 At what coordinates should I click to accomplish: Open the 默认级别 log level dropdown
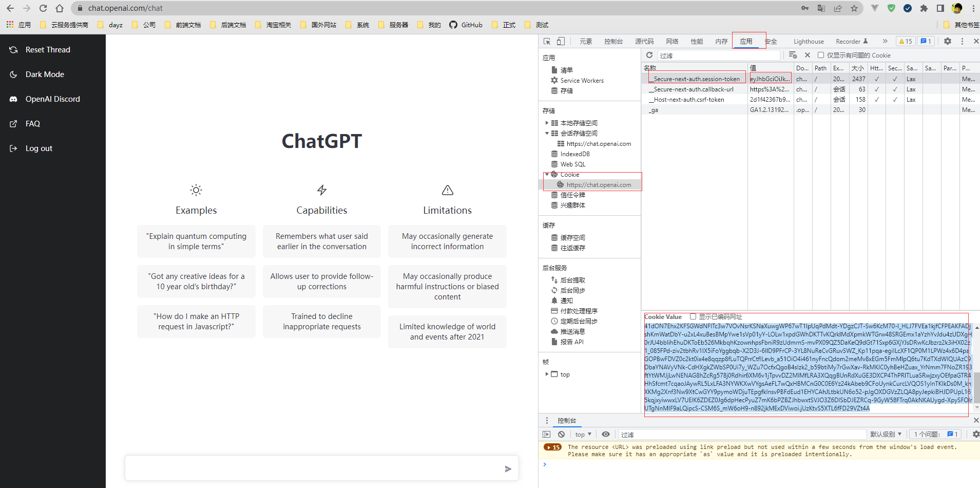click(886, 434)
